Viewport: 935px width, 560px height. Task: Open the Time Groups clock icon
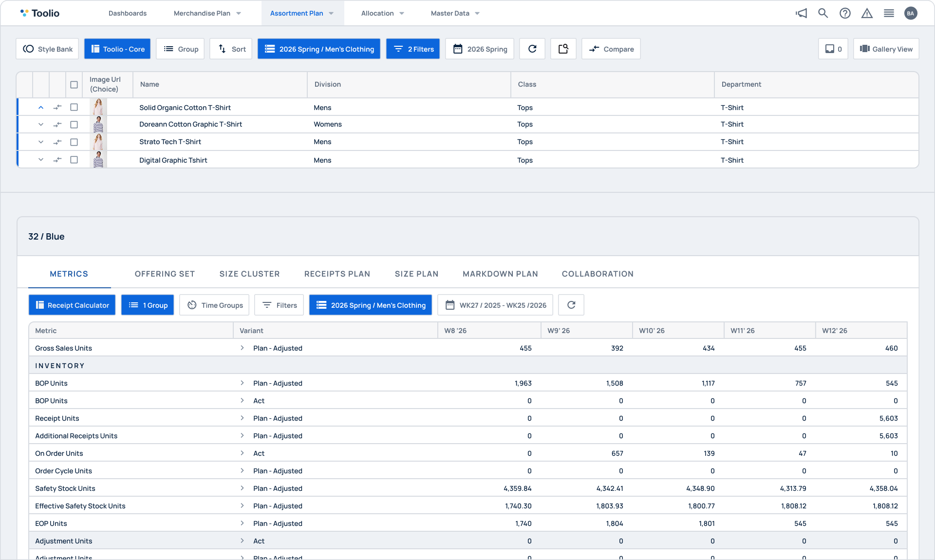(x=192, y=305)
